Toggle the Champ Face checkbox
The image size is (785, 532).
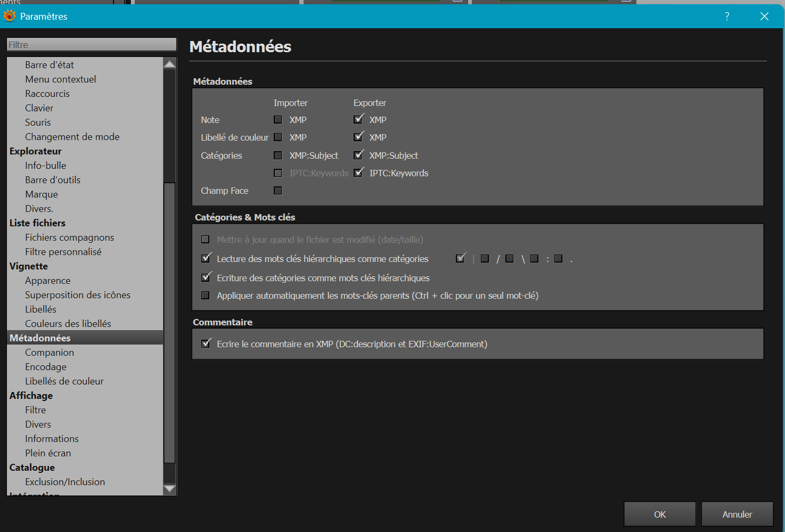pyautogui.click(x=278, y=191)
